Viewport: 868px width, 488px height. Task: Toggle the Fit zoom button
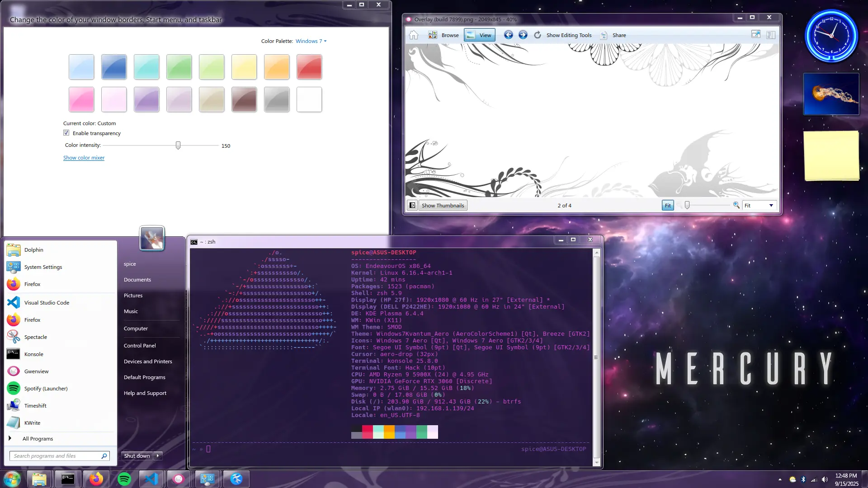coord(667,206)
